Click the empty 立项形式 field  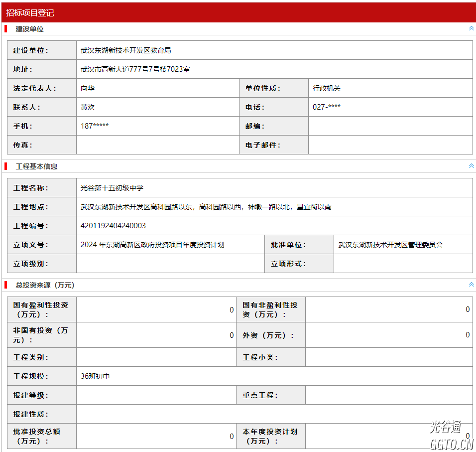point(403,264)
